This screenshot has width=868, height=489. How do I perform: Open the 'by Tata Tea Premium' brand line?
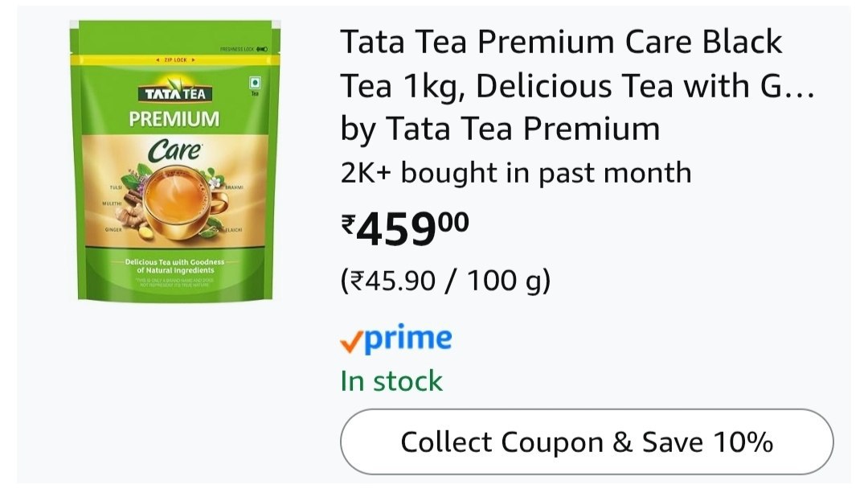(x=500, y=129)
